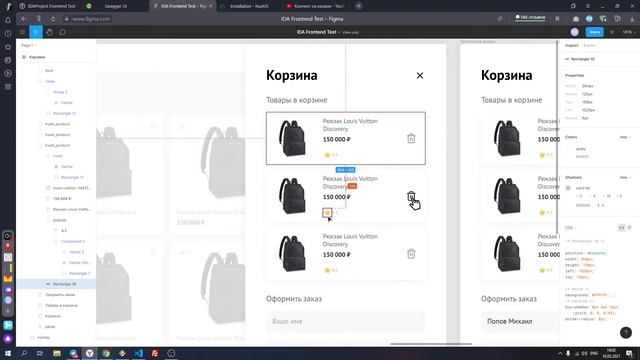Go back with the browser back arrow
This screenshot has height=360, width=640.
[24, 19]
